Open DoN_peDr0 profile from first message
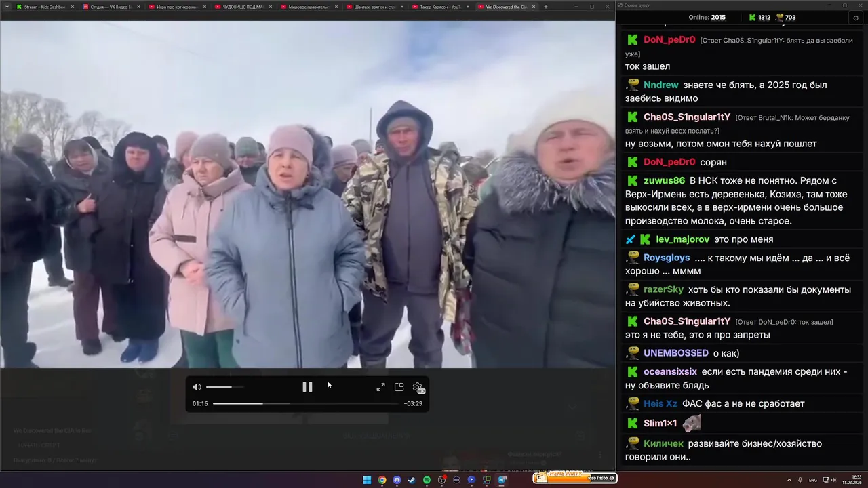This screenshot has width=868, height=488. tap(669, 39)
